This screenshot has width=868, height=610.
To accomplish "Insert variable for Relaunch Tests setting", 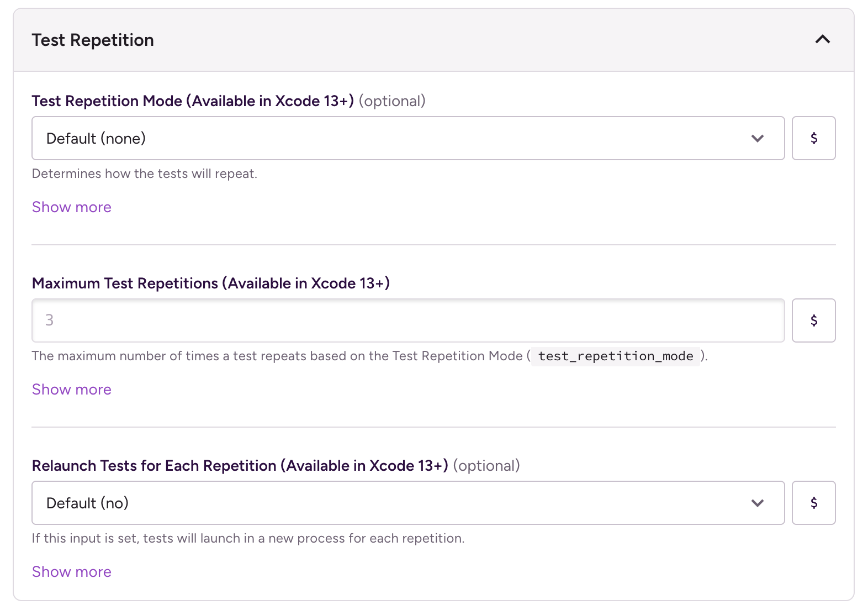I will [813, 503].
